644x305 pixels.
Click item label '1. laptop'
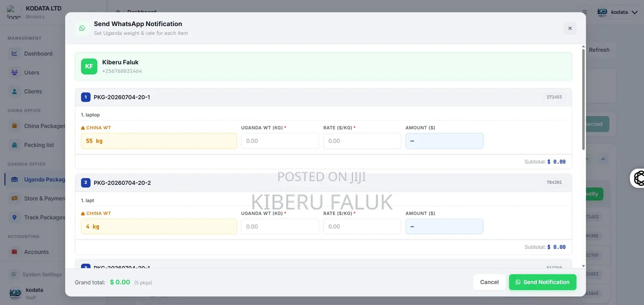pyautogui.click(x=90, y=115)
